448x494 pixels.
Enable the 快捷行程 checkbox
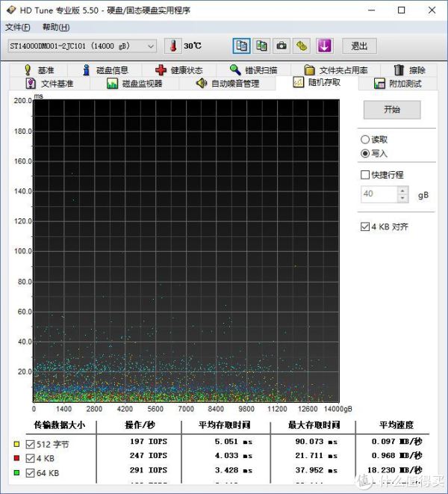[365, 175]
